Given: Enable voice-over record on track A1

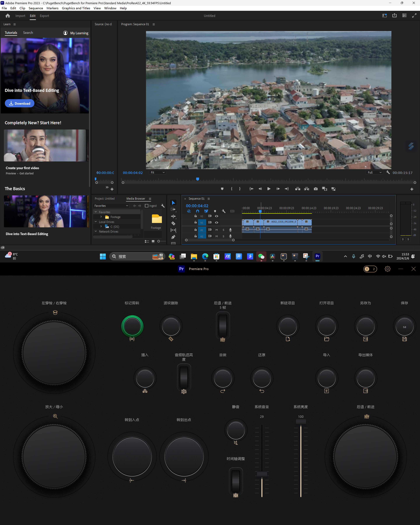Looking at the screenshot, I should click(x=230, y=230).
